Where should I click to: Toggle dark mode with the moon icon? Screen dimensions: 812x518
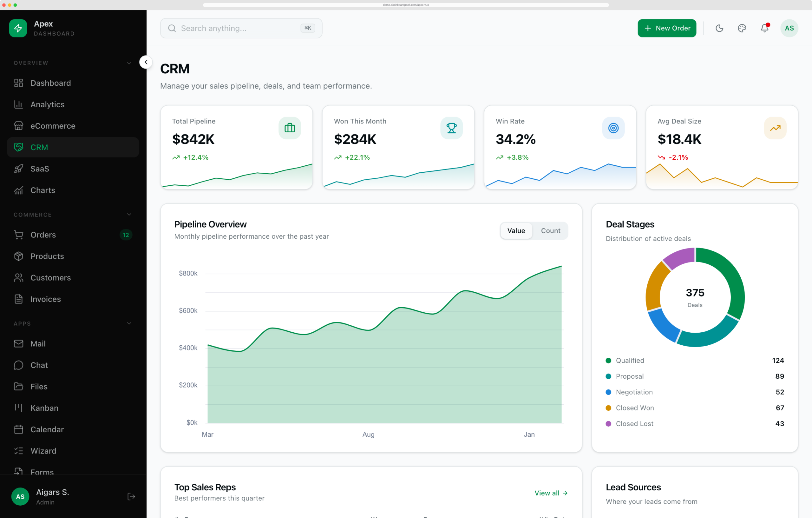pyautogui.click(x=719, y=28)
